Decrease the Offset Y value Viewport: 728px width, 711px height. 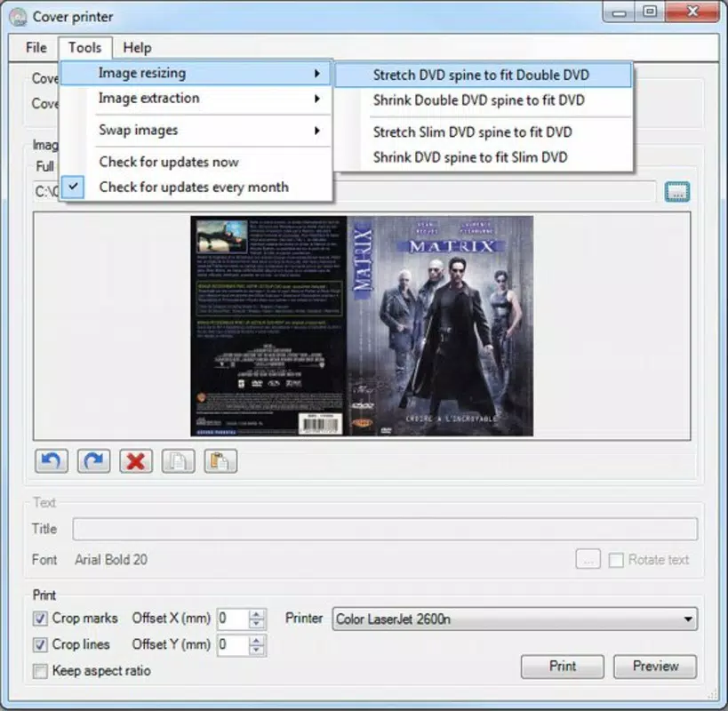pyautogui.click(x=256, y=650)
